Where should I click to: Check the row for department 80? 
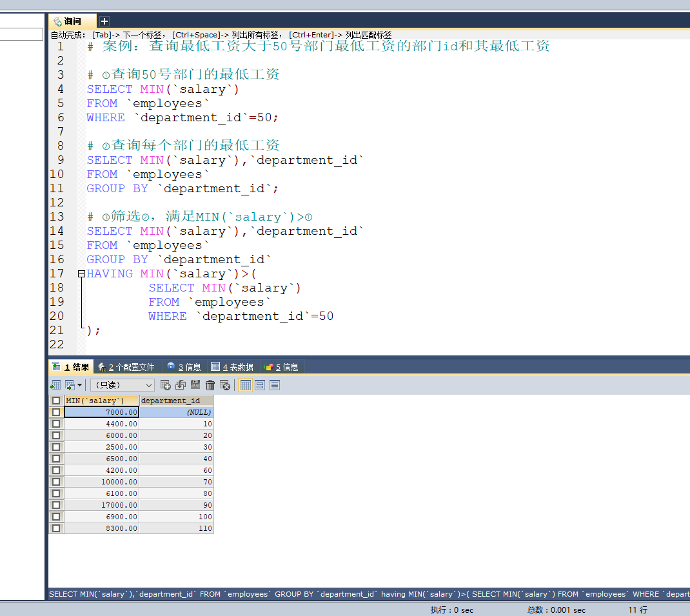click(56, 493)
